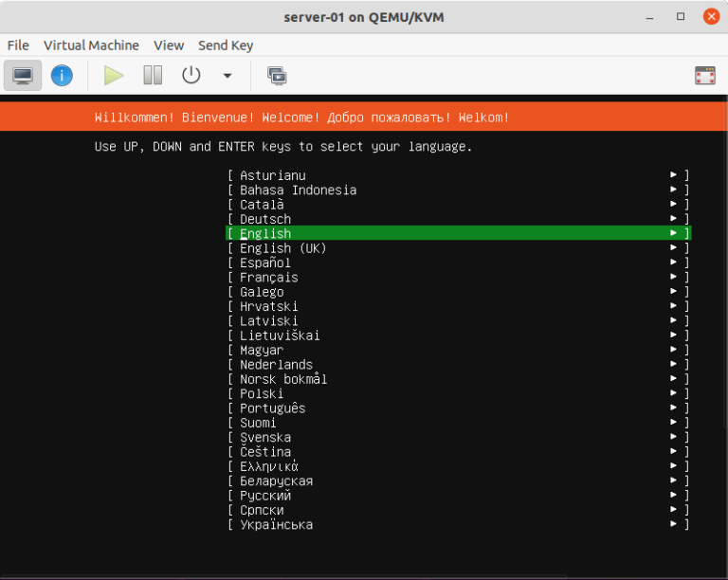The image size is (728, 580).
Task: Open the View menu
Action: pyautogui.click(x=169, y=45)
